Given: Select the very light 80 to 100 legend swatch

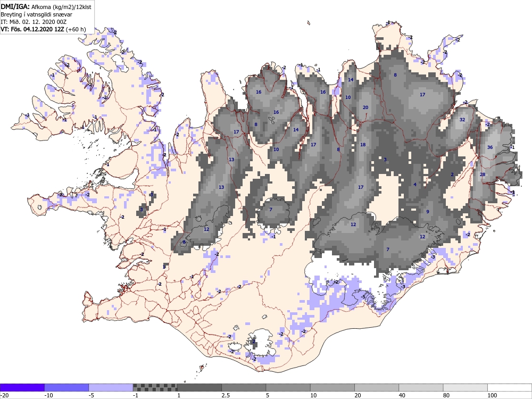Looking at the screenshot, I should pyautogui.click(x=465, y=387).
